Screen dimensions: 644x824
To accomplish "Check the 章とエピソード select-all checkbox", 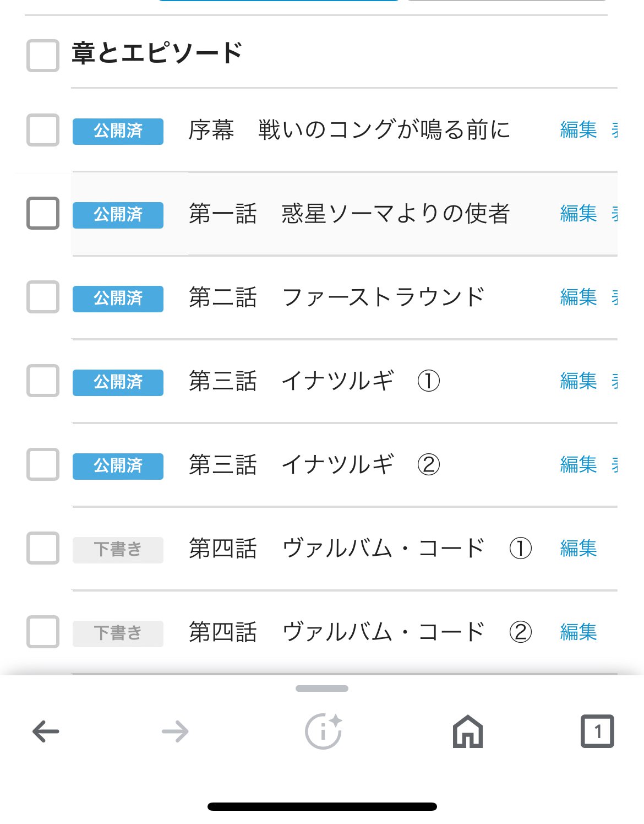I will (43, 55).
